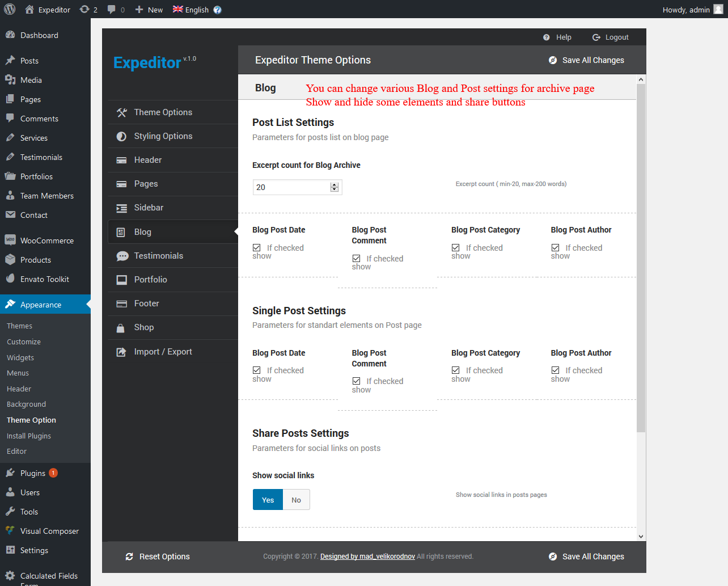Screen dimensions: 728x586
Task: Uncheck Blog Post Date in Post List Settings
Action: (x=257, y=248)
